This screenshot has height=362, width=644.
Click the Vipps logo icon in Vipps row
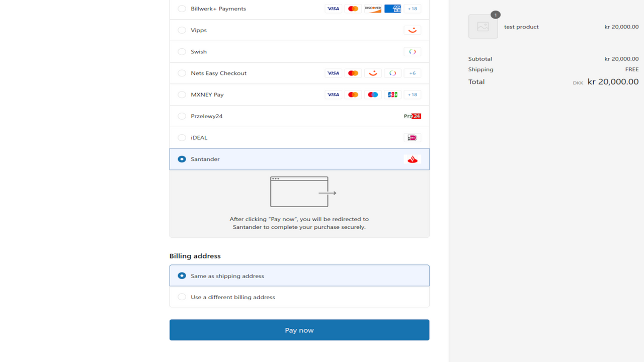[413, 30]
